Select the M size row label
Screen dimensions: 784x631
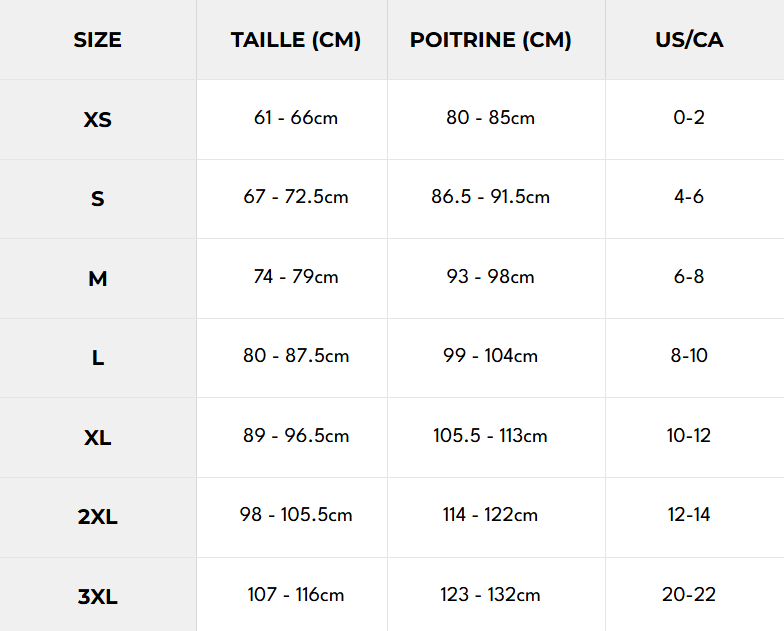[97, 279]
